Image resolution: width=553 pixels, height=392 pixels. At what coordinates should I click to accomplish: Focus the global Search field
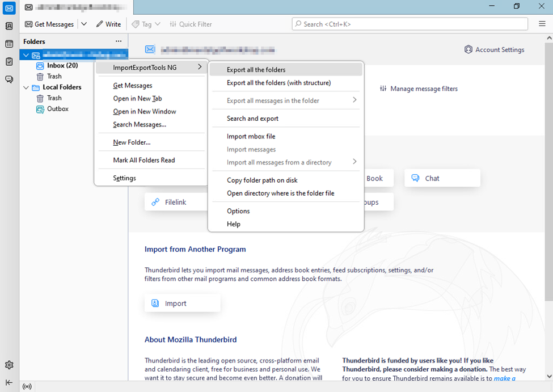click(x=410, y=24)
